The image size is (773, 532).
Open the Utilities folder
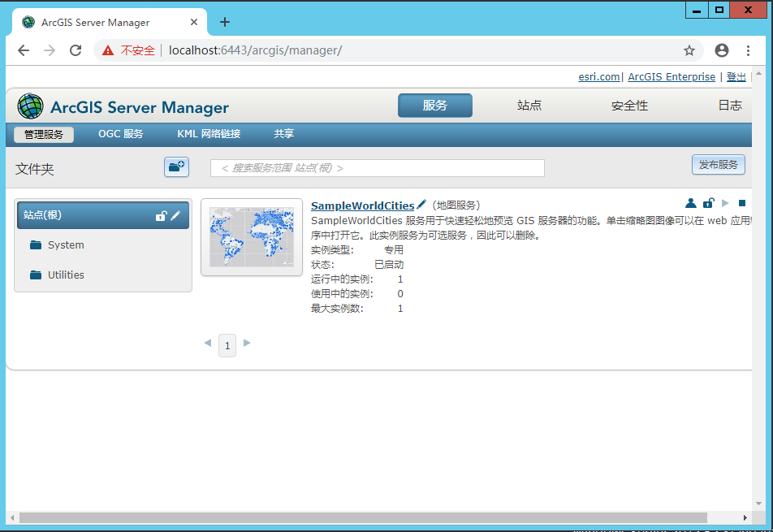(66, 275)
